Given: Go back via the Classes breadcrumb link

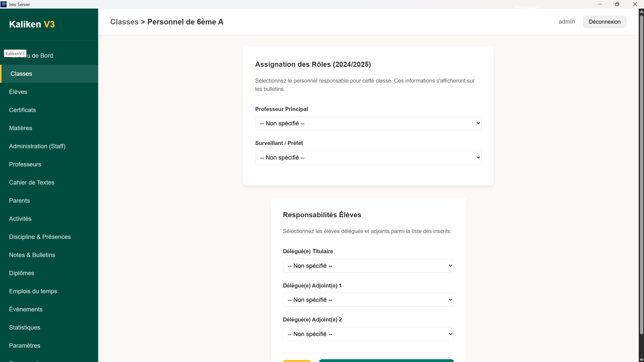Looking at the screenshot, I should click(x=124, y=22).
